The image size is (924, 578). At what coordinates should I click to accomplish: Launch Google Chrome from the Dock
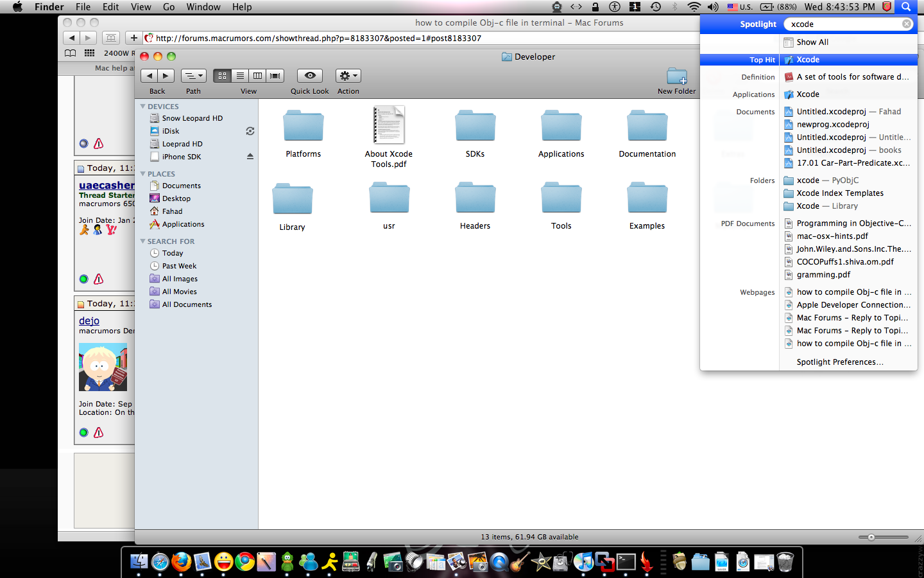click(x=244, y=562)
